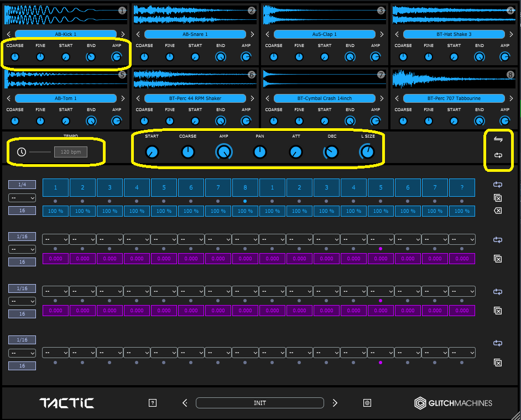Click the loop icon on the second sequencer row

pos(498,240)
